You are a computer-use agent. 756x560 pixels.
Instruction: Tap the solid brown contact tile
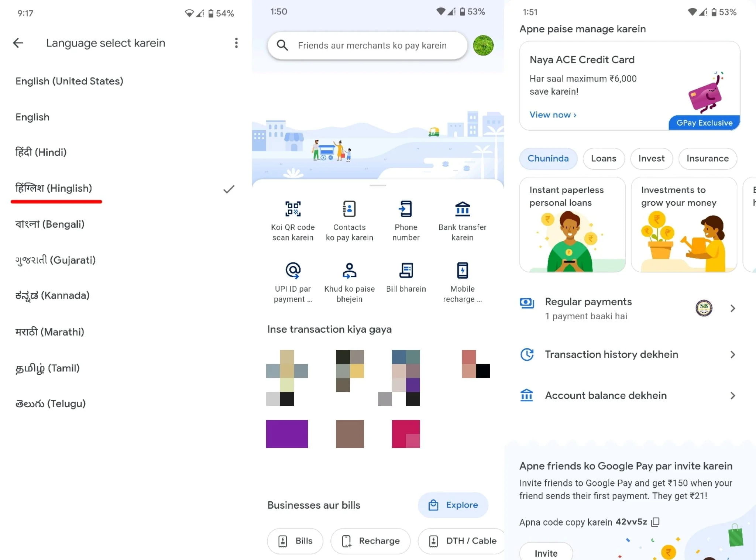coord(350,434)
